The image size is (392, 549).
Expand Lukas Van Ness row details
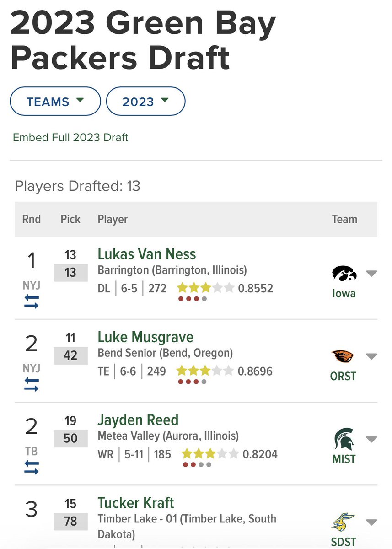[371, 274]
